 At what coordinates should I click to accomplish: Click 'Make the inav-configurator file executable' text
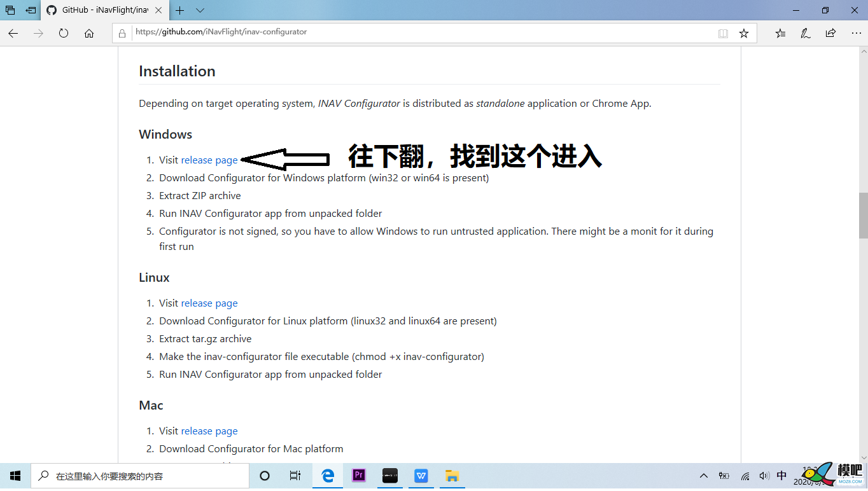coord(321,357)
